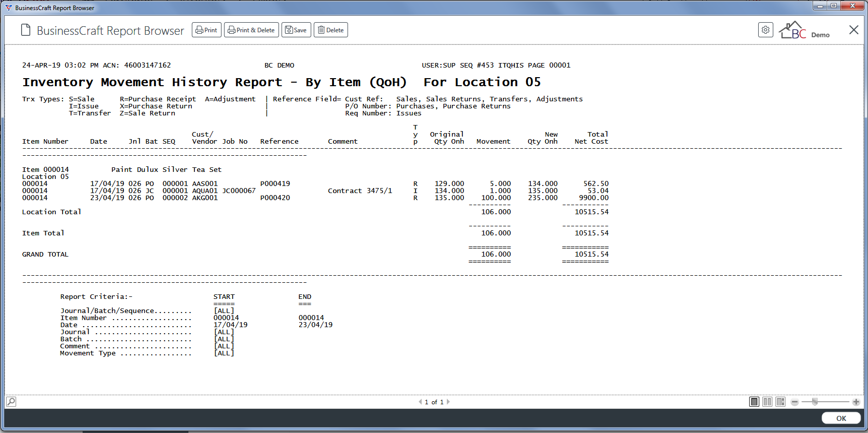Click net cost 53.04
This screenshot has width=868, height=433.
click(x=598, y=191)
